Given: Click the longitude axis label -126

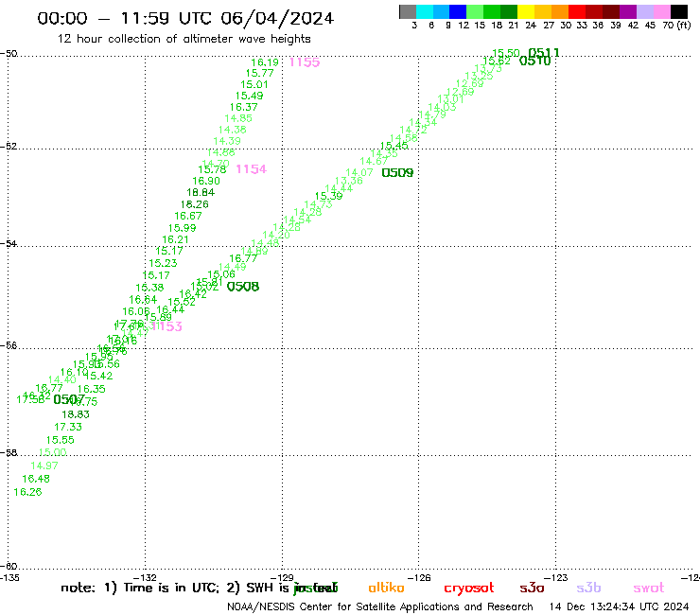Looking at the screenshot, I should [x=419, y=577].
